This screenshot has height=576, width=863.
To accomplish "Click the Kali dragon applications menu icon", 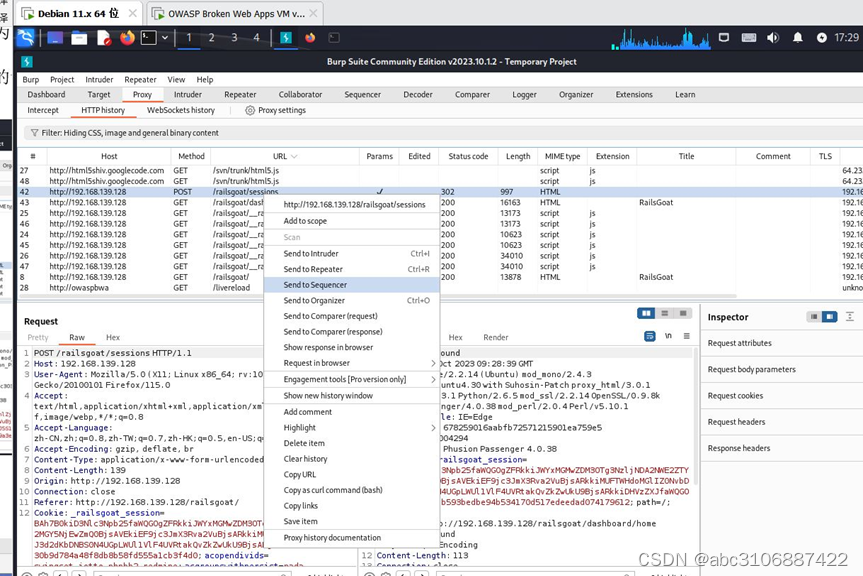I will (x=26, y=37).
